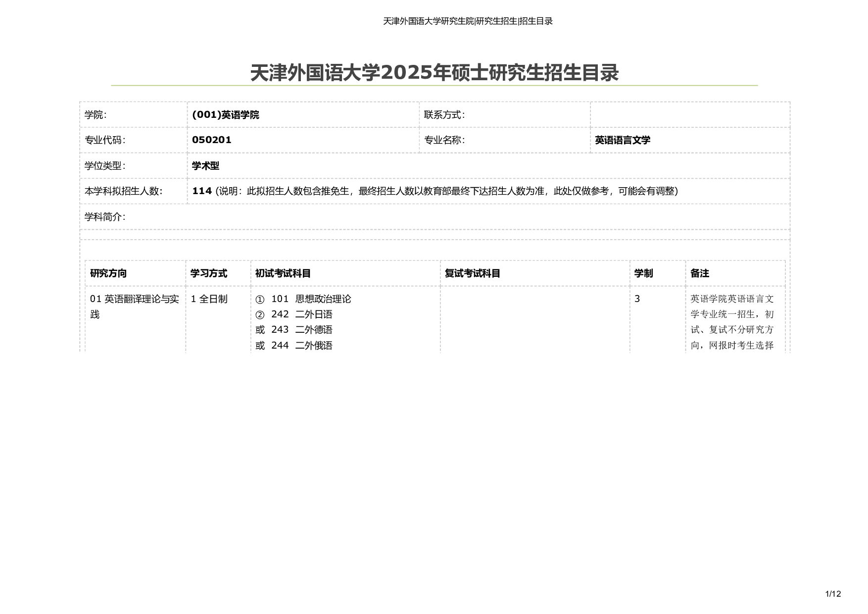Select subject ① 101 思想政治理论
This screenshot has width=868, height=614.
303,299
